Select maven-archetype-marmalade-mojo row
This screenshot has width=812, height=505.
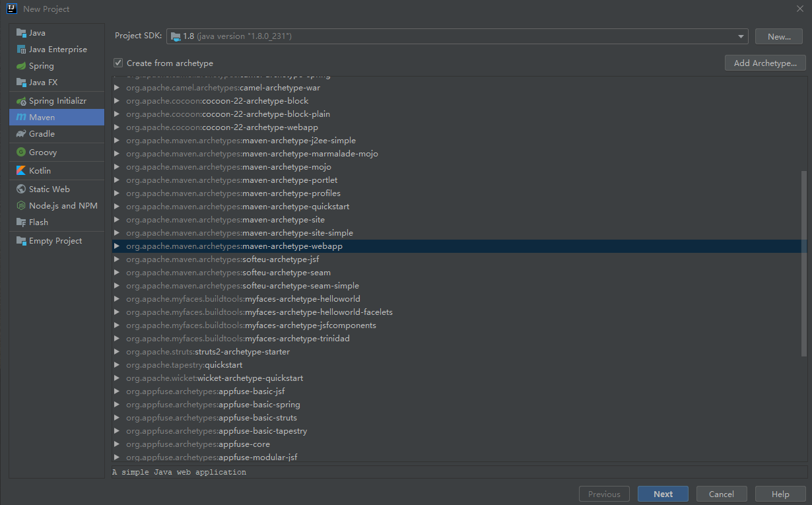point(459,154)
